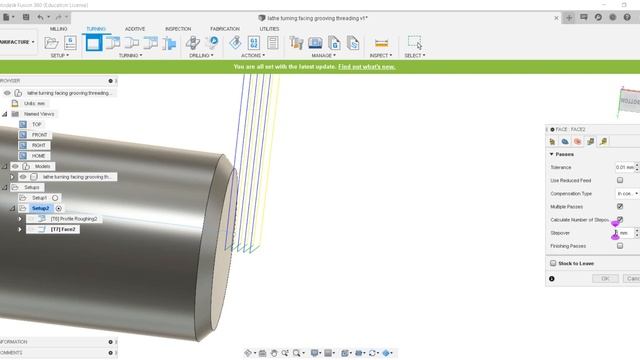Click the Tolerance value field
This screenshot has height=360, width=640.
click(x=625, y=167)
